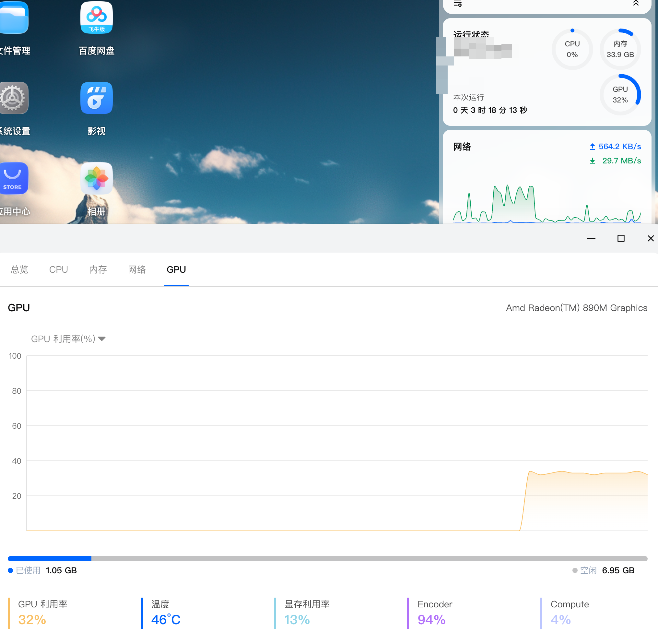Select the 网络 tab
The image size is (658, 644).
point(136,269)
